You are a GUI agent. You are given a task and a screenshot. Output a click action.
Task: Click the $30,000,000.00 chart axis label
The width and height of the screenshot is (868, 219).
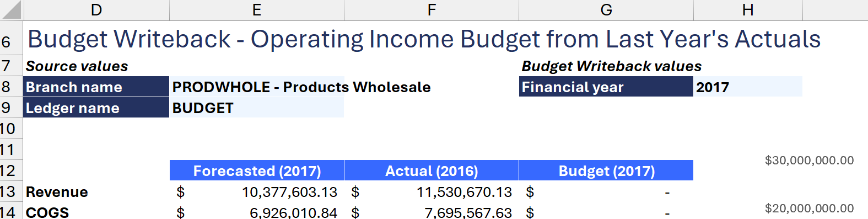[x=809, y=161]
